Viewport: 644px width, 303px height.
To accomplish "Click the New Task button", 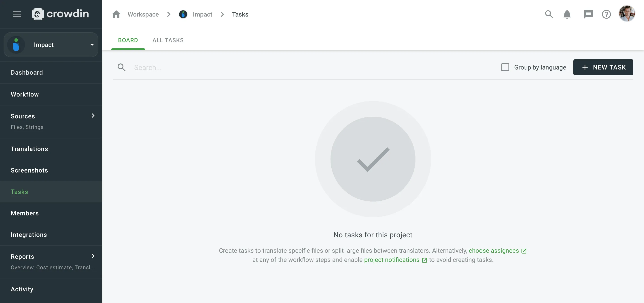I will point(603,67).
